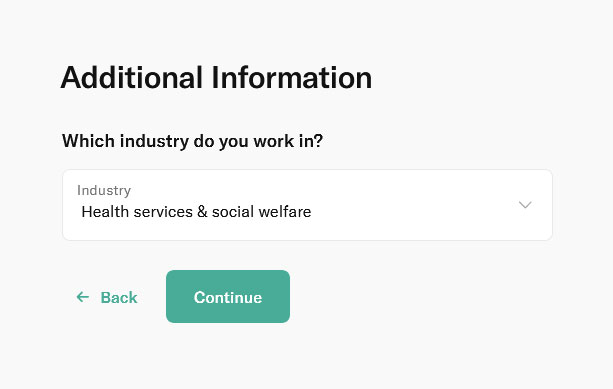613x389 pixels.
Task: Click the 'social welfare' text in the dropdown
Action: [x=262, y=212]
